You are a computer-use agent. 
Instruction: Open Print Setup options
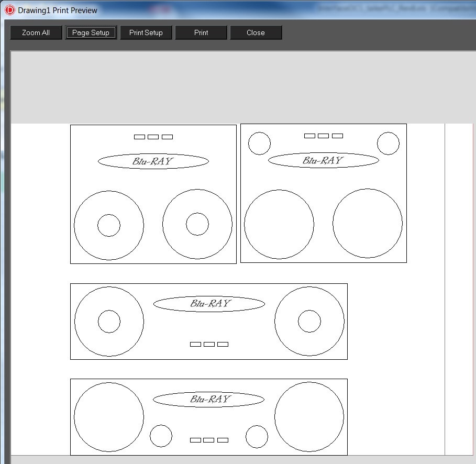tap(146, 32)
